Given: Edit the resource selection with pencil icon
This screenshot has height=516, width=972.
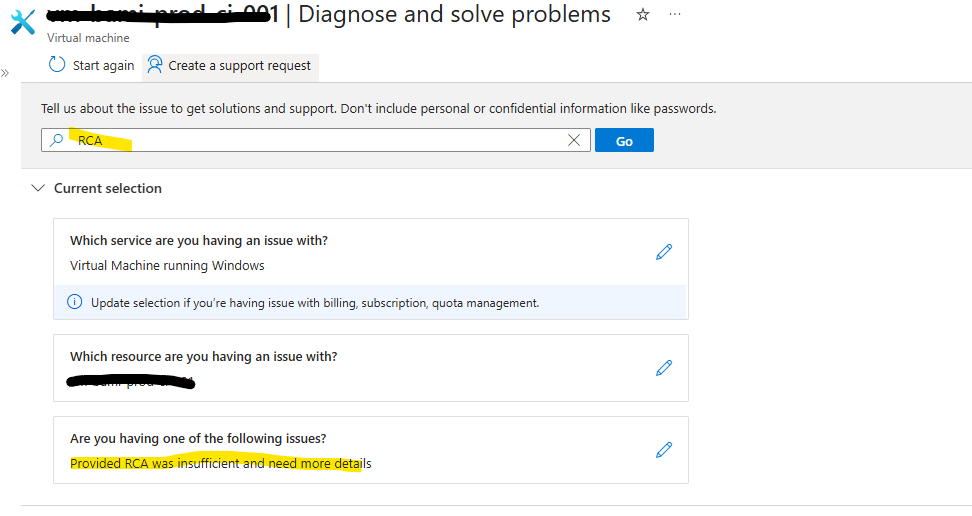Looking at the screenshot, I should coord(664,368).
